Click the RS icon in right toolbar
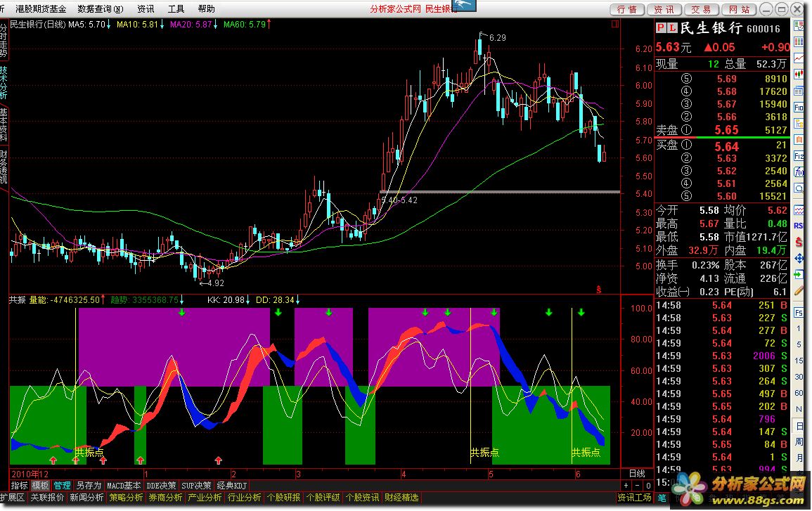Screen dimensions: 812x511 coord(799,226)
